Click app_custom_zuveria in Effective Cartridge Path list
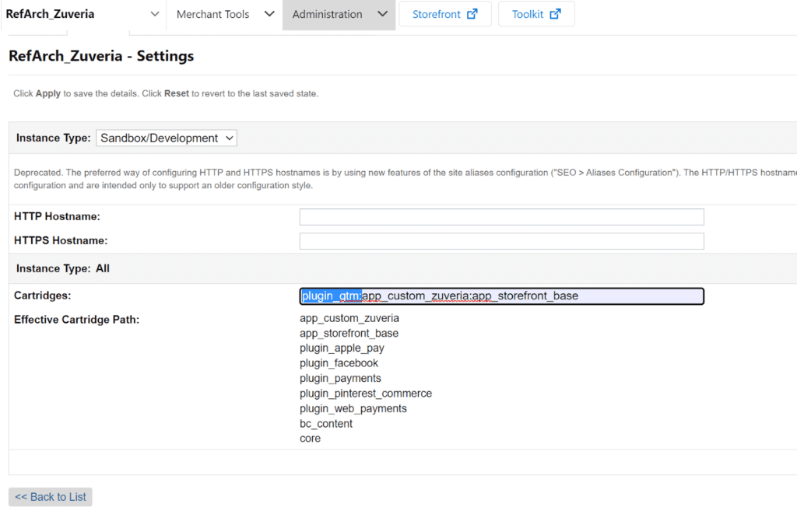The height and width of the screenshot is (532, 797). 349,318
